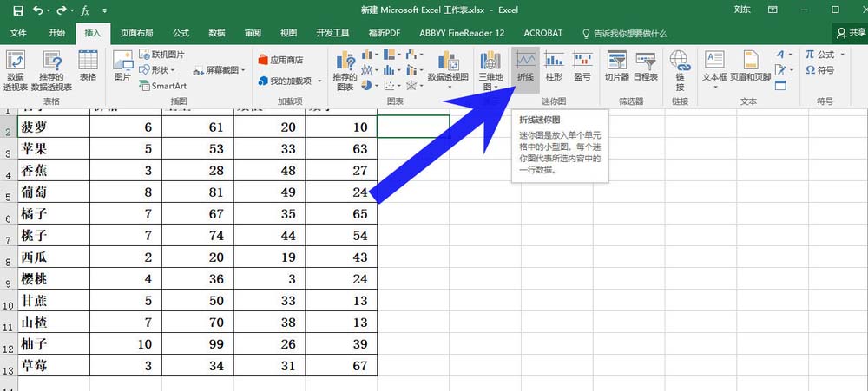Insert a 表格 table
Screen dimensions: 868x391
point(88,67)
